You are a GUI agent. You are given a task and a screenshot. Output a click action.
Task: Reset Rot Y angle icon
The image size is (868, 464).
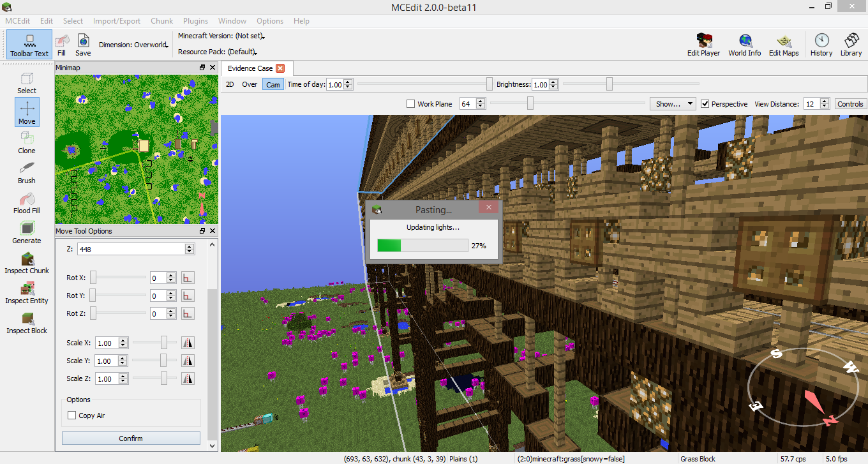tap(188, 296)
